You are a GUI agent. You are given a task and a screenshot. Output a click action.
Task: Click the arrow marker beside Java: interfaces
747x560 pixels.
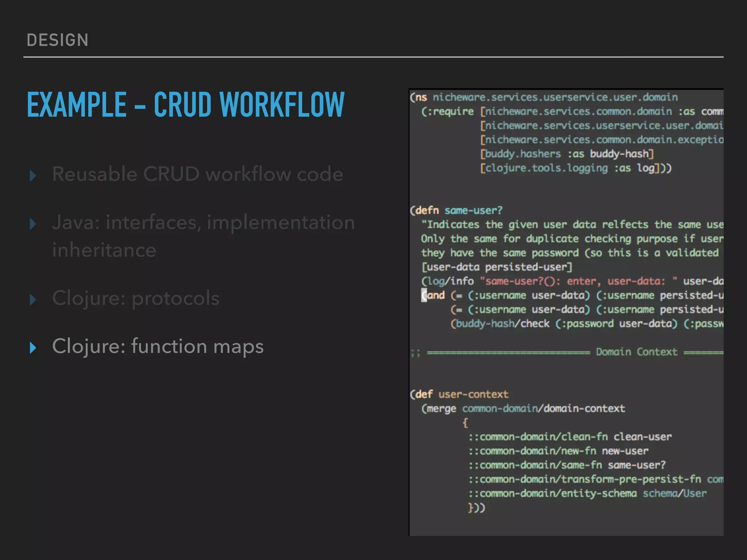pos(33,224)
